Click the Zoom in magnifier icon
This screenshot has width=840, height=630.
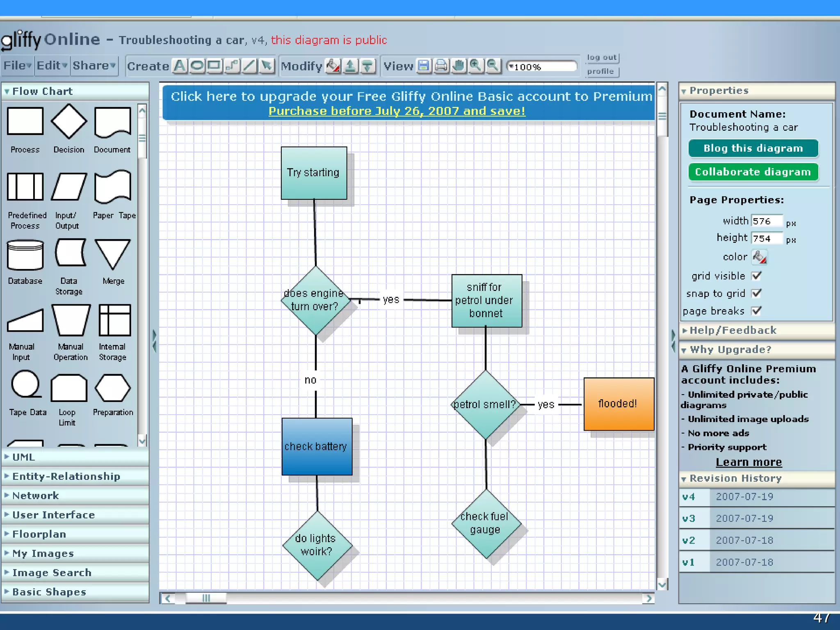click(x=476, y=66)
